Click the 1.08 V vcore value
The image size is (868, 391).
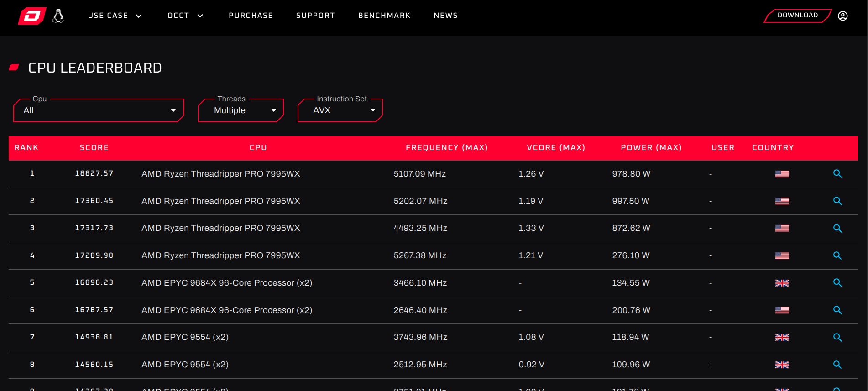coord(531,337)
